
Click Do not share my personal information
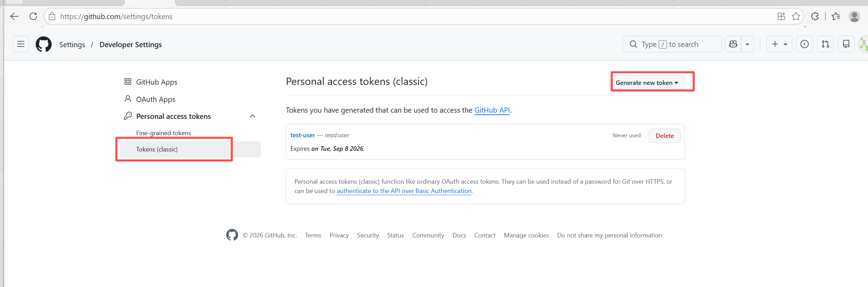pyautogui.click(x=610, y=235)
